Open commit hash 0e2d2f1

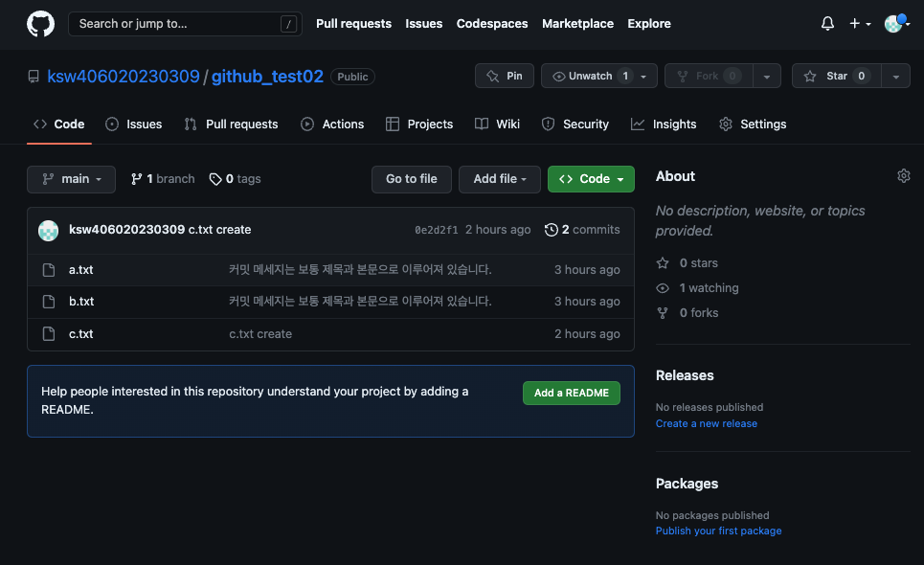[x=436, y=231]
